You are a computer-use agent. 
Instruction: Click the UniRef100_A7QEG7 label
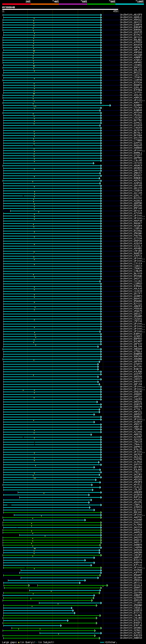coord(131,60)
